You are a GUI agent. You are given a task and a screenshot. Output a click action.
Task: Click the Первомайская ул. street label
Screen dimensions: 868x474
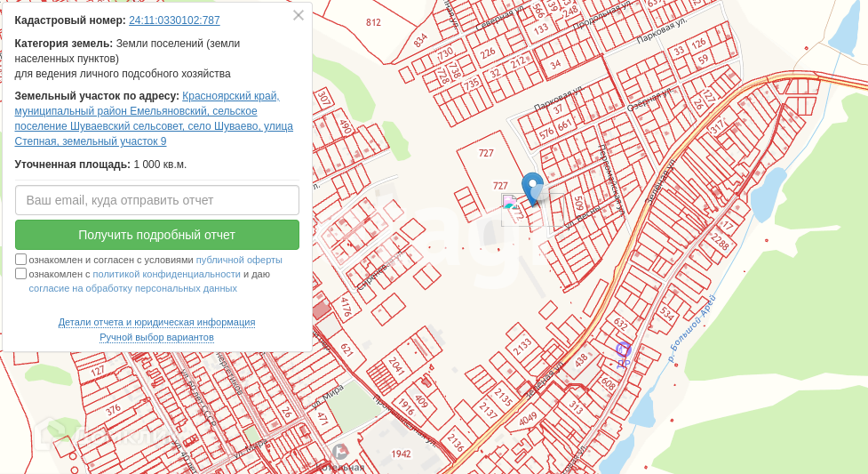(x=612, y=180)
